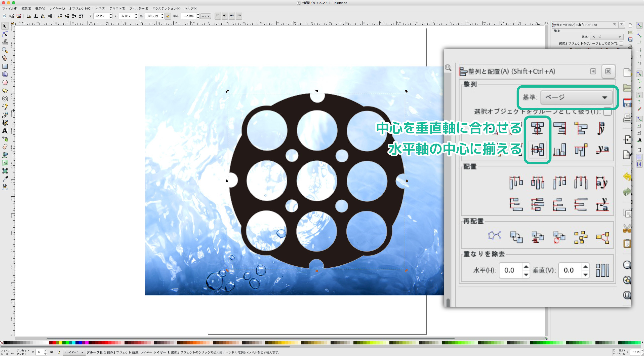This screenshot has height=356, width=644.
Task: Toggle layer visibility eye in status bar
Action: point(52,352)
